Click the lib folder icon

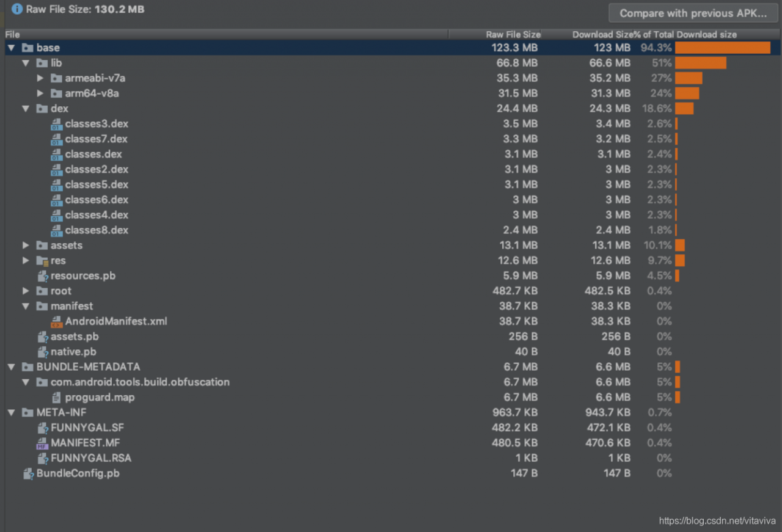(42, 63)
